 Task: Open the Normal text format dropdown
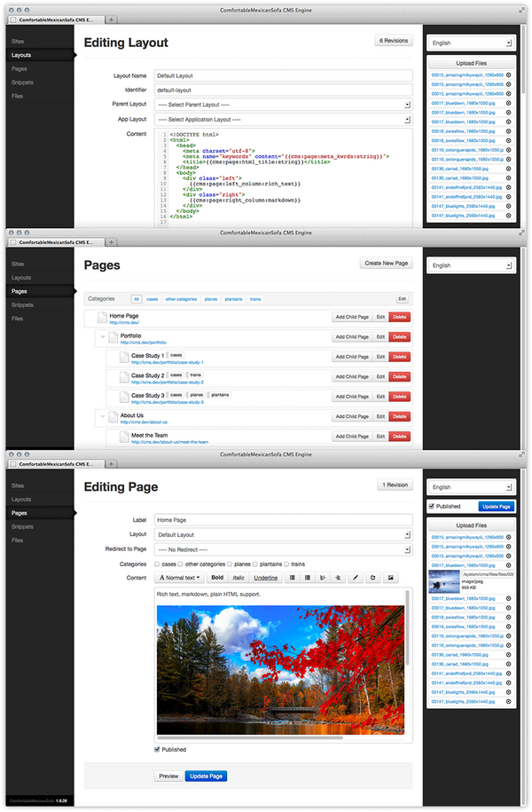(x=180, y=578)
